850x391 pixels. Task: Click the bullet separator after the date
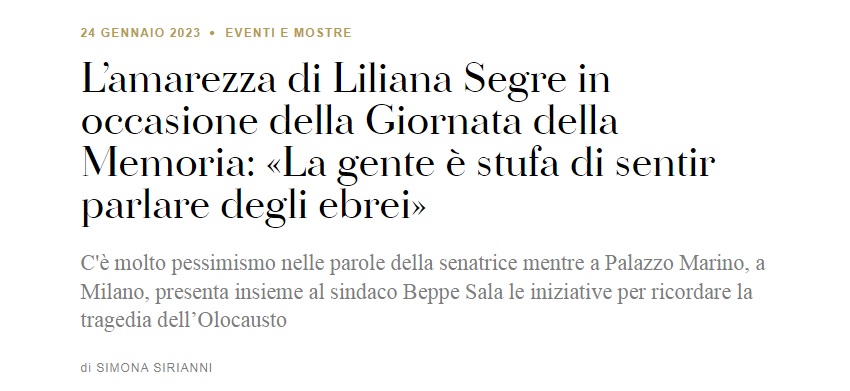click(x=212, y=33)
